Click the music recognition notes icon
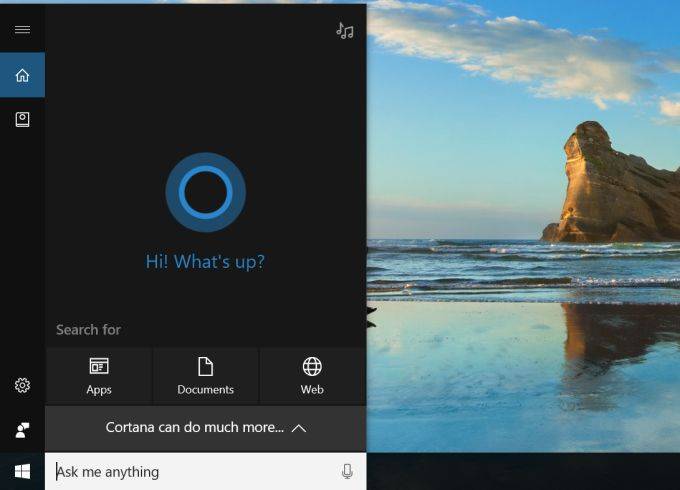The image size is (680, 490). pos(345,31)
